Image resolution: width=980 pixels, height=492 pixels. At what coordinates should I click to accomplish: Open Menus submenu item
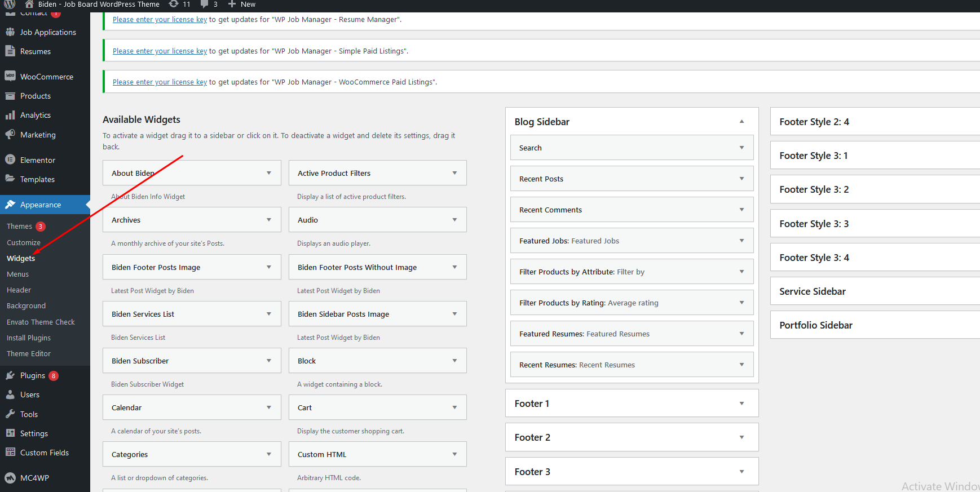click(17, 274)
